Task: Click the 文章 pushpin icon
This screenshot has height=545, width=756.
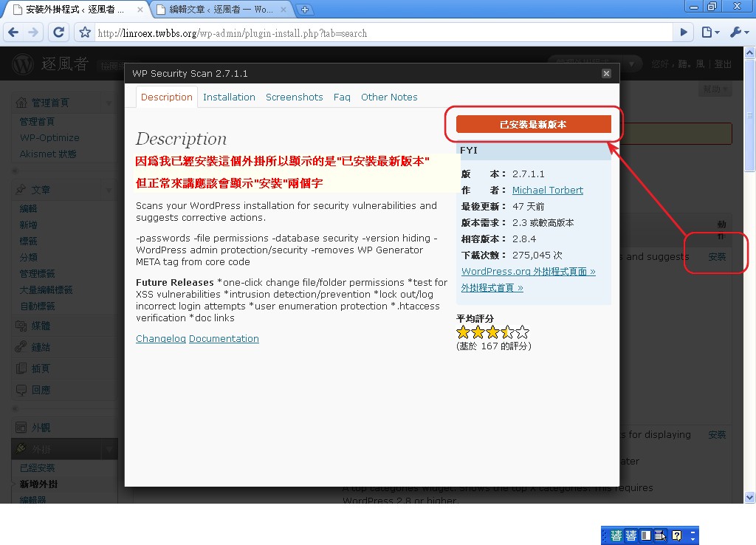Action: [x=21, y=189]
